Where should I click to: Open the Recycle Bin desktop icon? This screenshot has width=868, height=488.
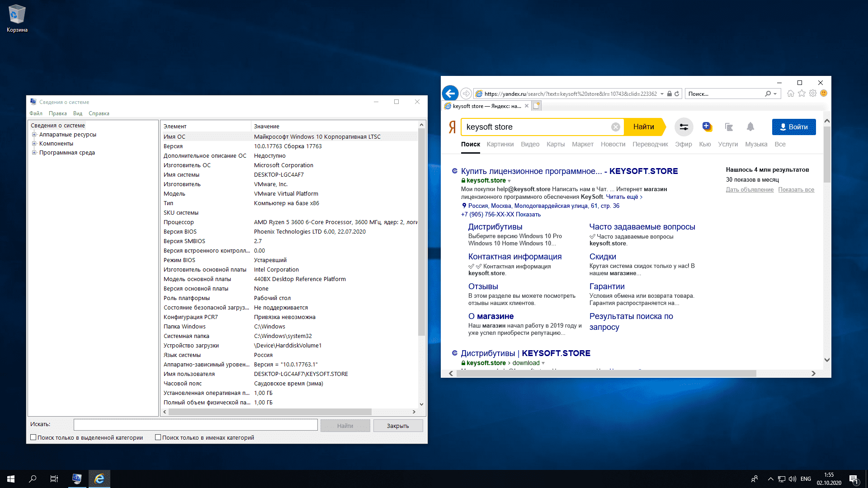coord(17,18)
